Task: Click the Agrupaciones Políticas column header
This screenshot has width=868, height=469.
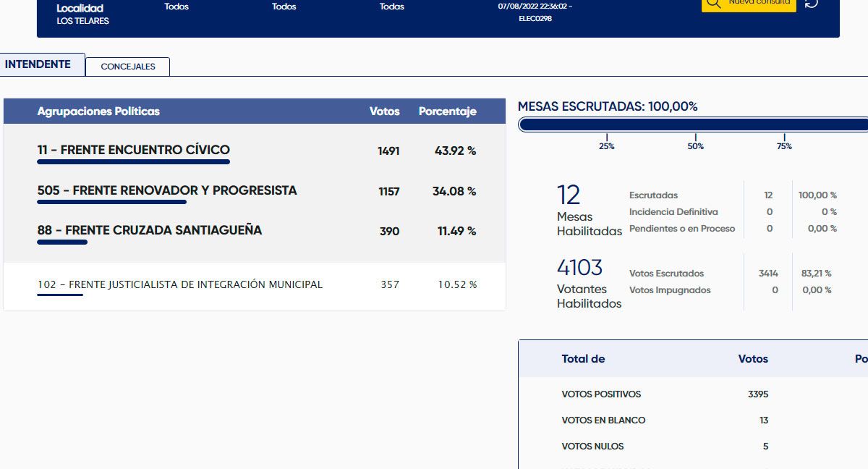Action: (98, 111)
